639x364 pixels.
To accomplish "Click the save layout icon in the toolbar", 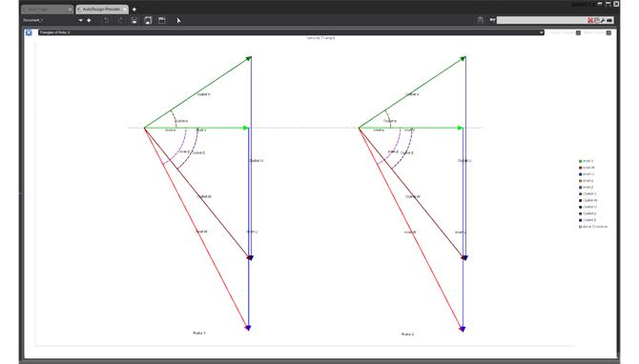I will coord(148,20).
